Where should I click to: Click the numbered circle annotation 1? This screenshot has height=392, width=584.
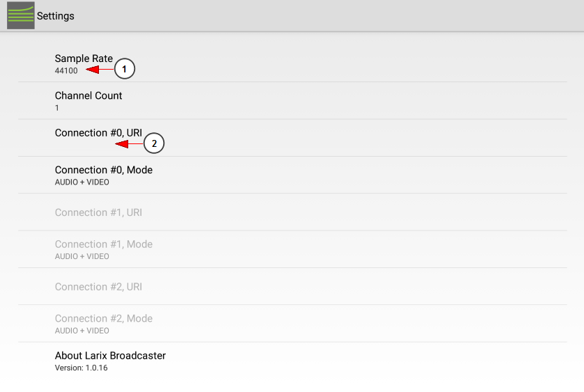coord(125,69)
